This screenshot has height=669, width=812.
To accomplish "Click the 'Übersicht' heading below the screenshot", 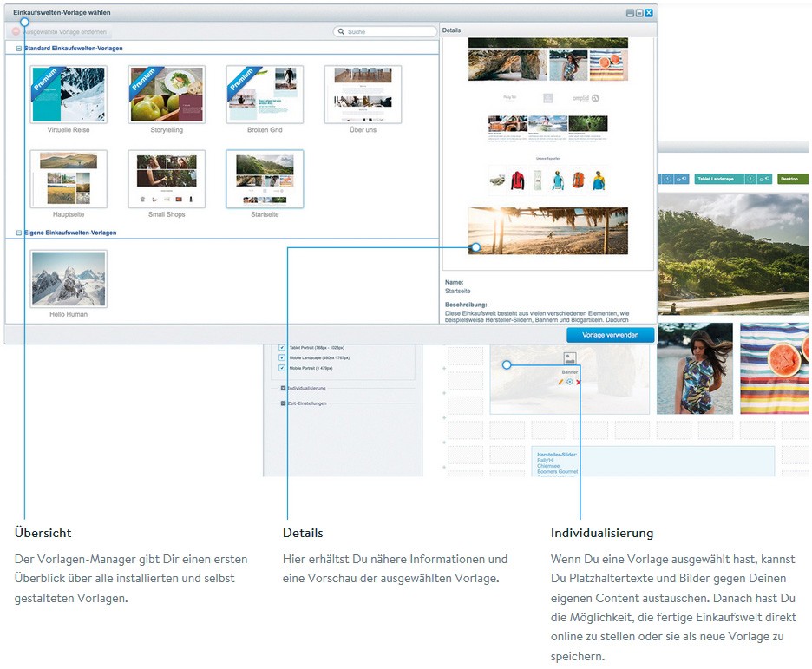I will tap(43, 533).
